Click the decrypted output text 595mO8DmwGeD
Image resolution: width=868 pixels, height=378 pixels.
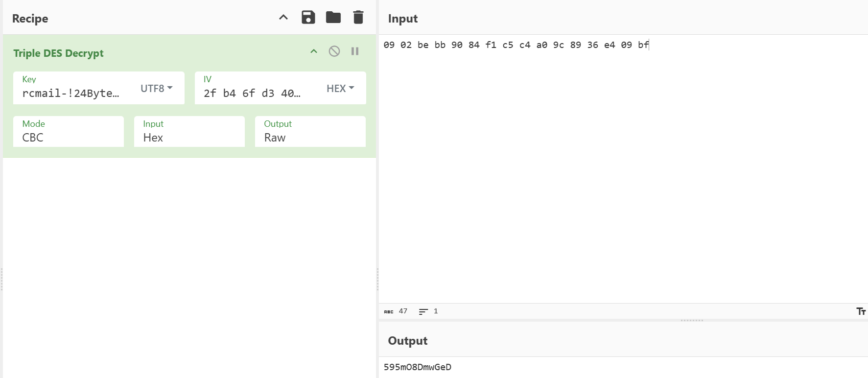tap(418, 367)
